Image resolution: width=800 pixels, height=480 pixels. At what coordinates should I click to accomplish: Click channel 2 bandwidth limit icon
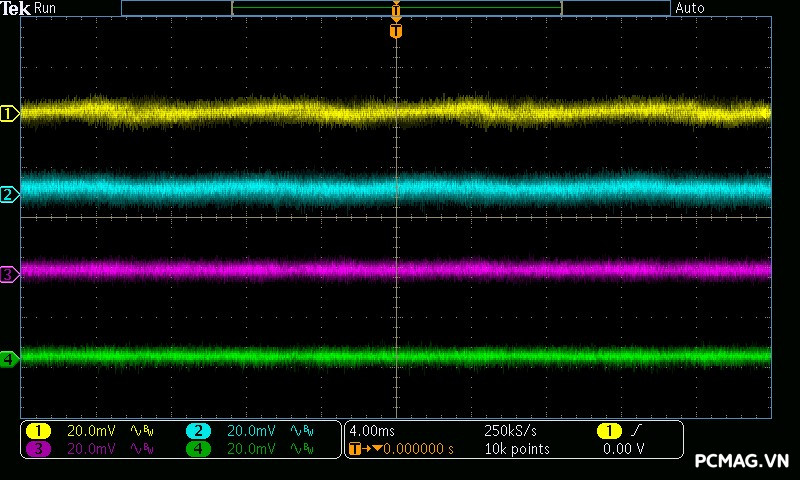301,431
